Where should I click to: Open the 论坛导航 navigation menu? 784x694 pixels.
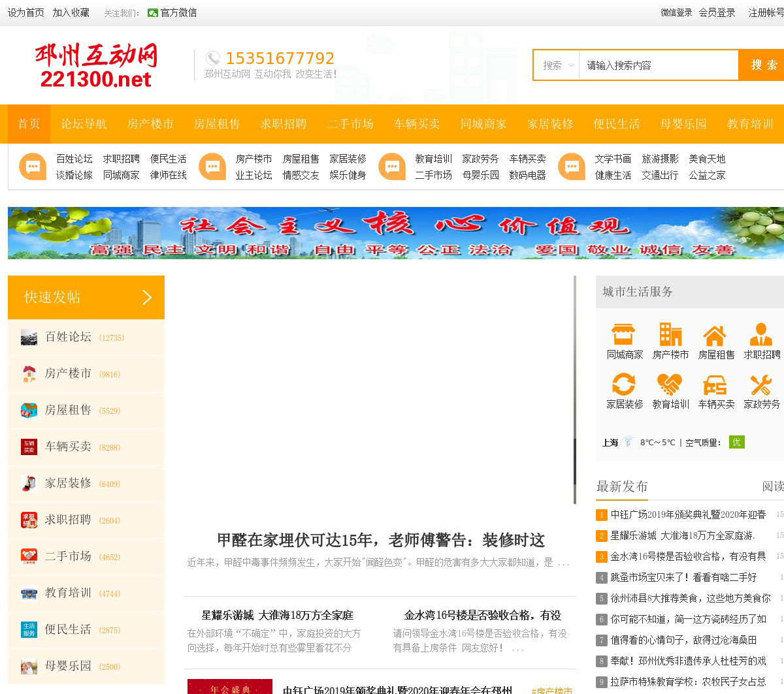point(84,124)
